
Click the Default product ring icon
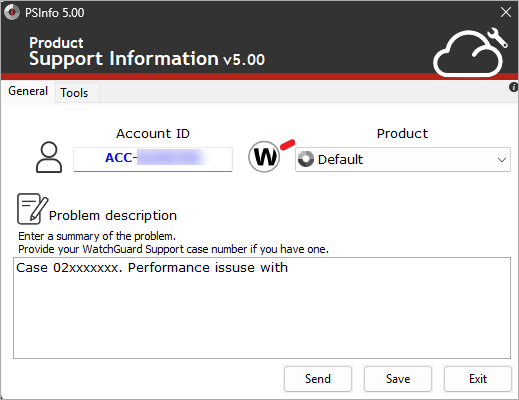point(306,159)
